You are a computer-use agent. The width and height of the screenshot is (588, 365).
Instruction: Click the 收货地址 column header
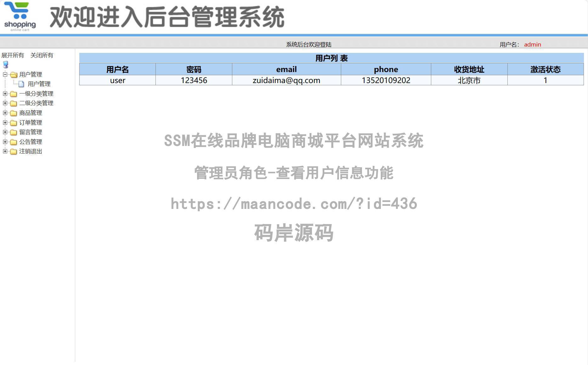click(x=469, y=69)
